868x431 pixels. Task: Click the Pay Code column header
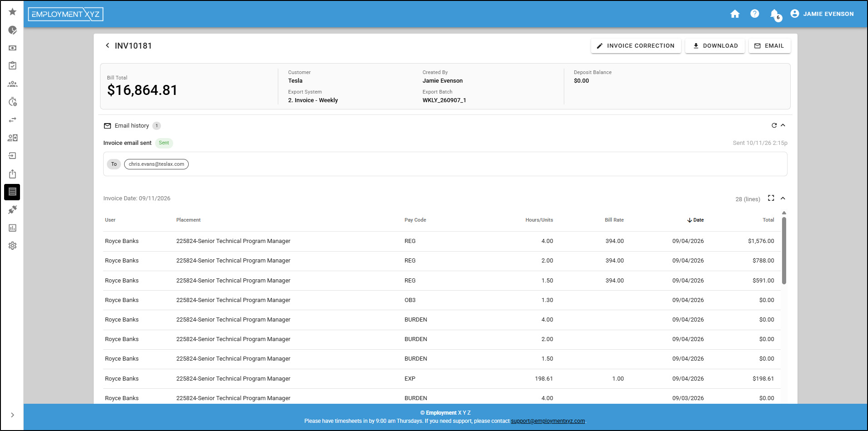click(x=415, y=220)
